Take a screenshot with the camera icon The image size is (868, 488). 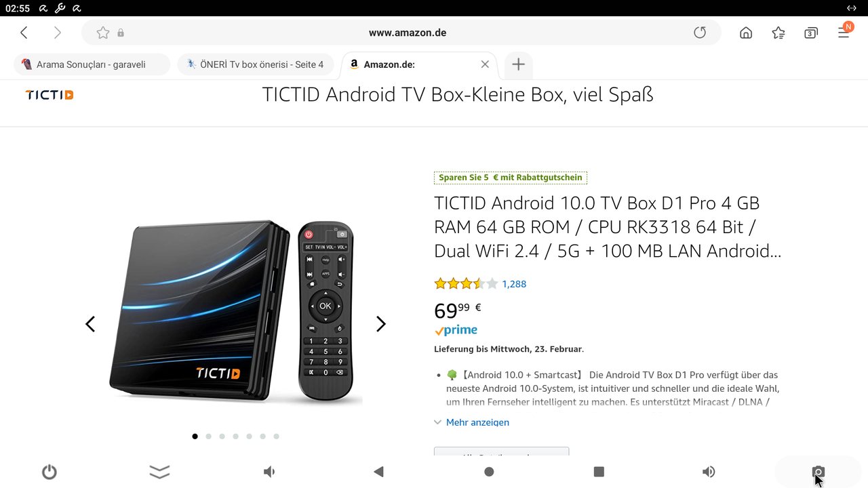(x=818, y=472)
